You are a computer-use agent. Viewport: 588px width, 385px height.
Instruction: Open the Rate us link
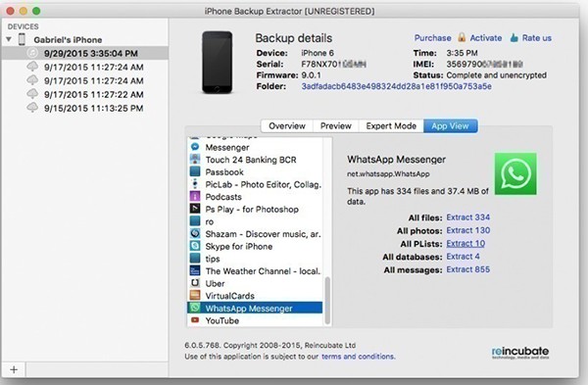point(537,38)
